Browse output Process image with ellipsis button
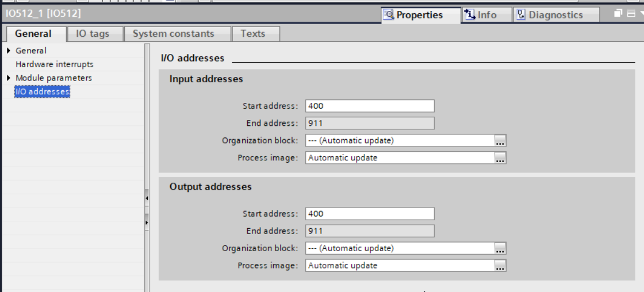 pyautogui.click(x=500, y=266)
